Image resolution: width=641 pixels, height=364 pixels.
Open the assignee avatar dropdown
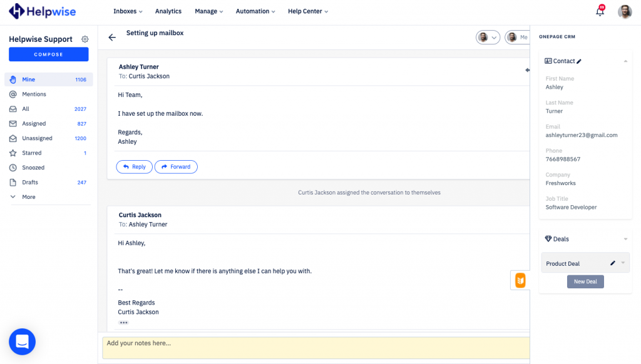(488, 38)
